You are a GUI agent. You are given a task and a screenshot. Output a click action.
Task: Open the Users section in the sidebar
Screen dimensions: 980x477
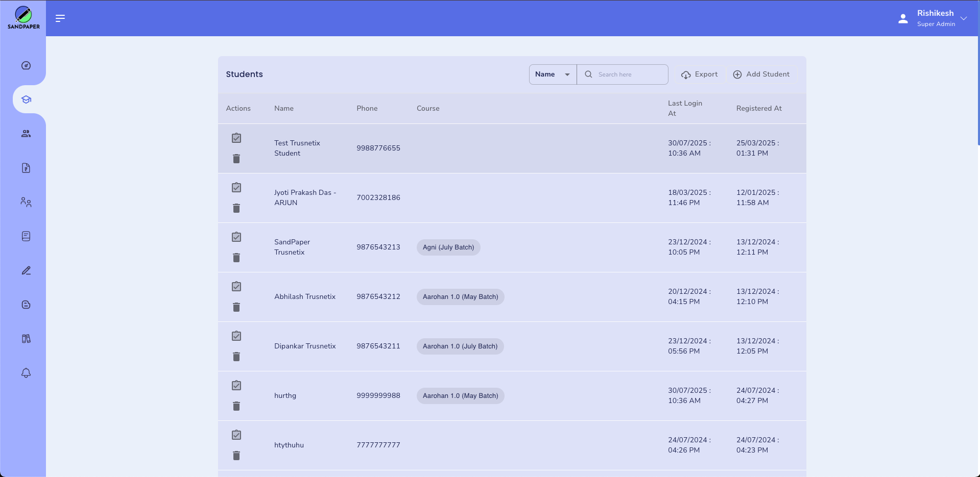(26, 133)
